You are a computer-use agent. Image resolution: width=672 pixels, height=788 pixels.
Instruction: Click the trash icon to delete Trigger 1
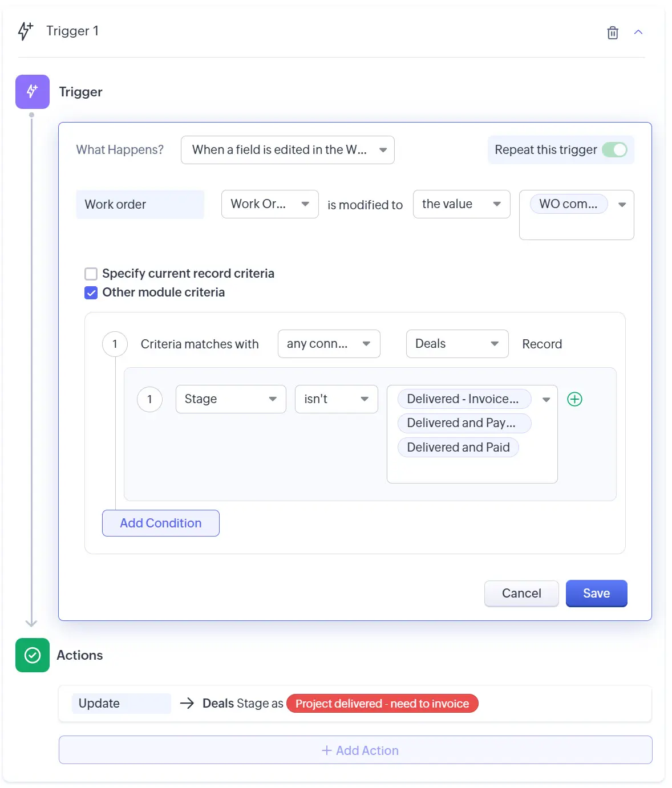coord(612,33)
